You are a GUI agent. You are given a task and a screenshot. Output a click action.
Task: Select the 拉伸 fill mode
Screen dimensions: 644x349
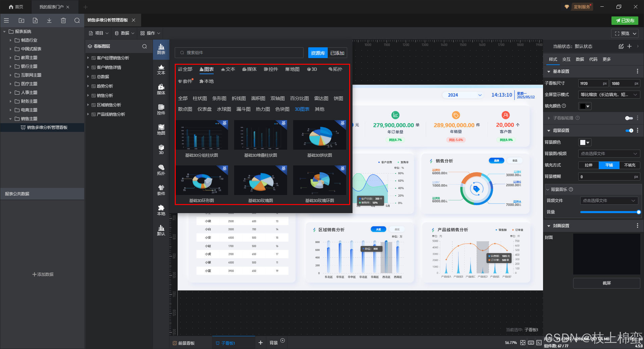coord(589,165)
